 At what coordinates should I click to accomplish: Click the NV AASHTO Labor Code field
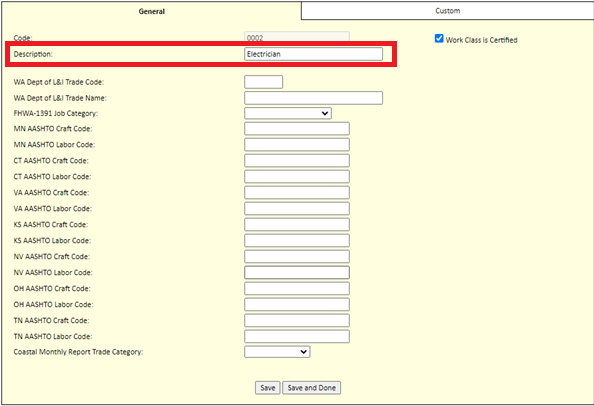(297, 273)
